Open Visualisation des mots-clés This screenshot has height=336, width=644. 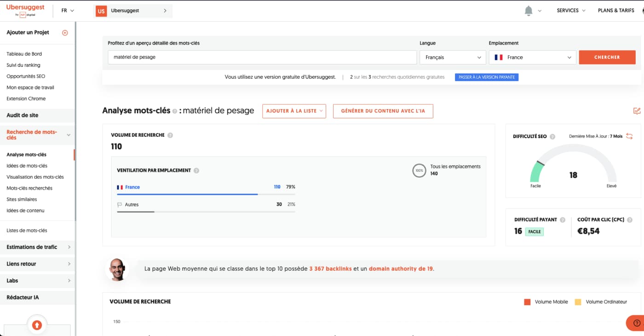[35, 177]
